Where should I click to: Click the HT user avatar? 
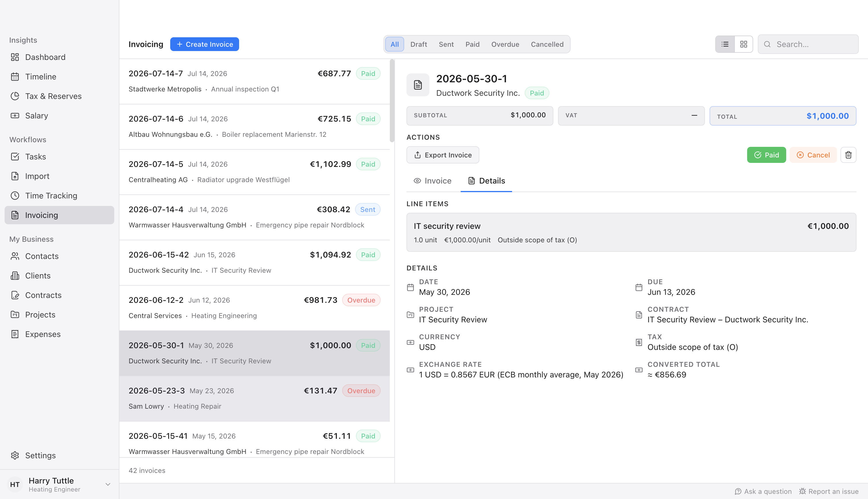(x=15, y=484)
